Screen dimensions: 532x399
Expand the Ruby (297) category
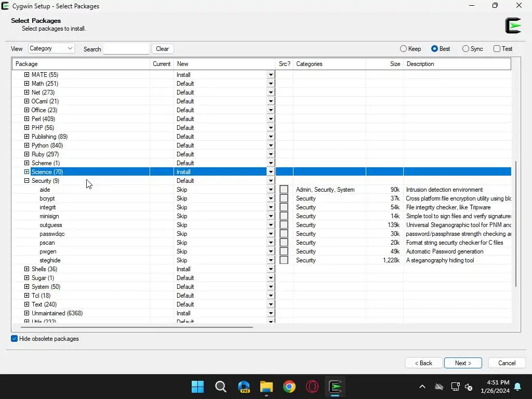coord(27,154)
